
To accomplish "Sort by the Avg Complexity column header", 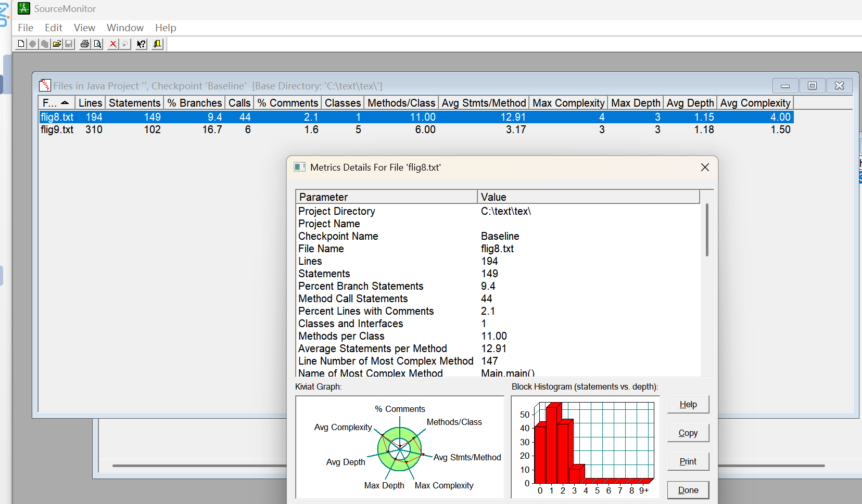I will pyautogui.click(x=755, y=103).
